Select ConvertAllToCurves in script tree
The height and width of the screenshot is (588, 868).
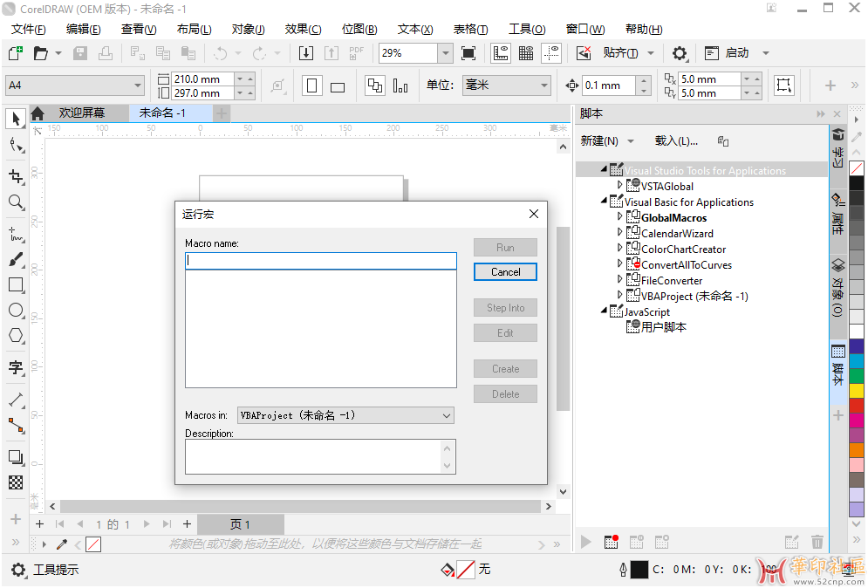click(x=687, y=264)
